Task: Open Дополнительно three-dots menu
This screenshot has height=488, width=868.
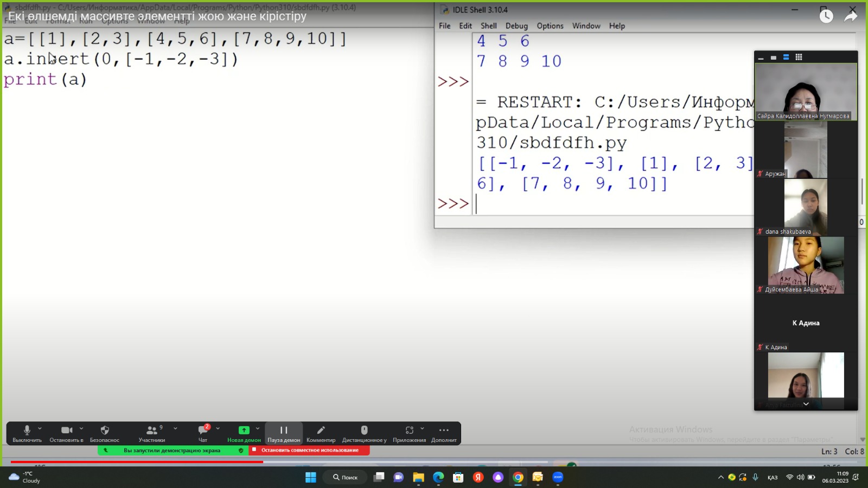Action: pyautogui.click(x=444, y=433)
